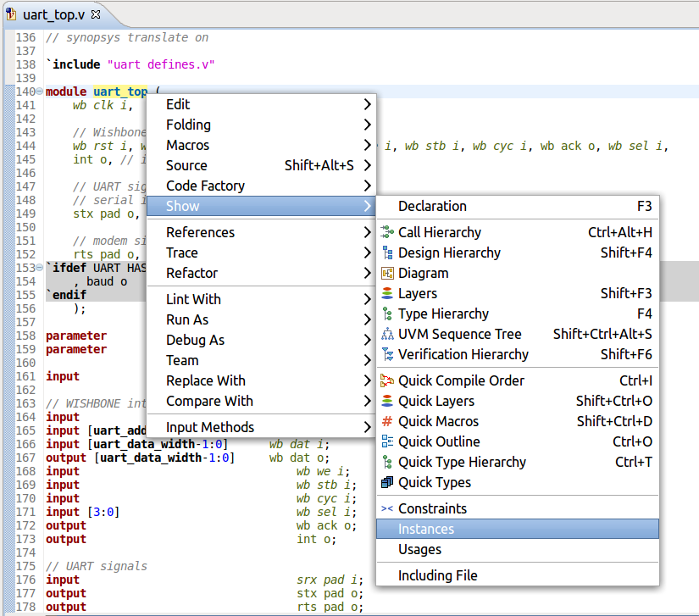Select the Design Hierarchy icon
This screenshot has width=699, height=616.
pos(388,253)
